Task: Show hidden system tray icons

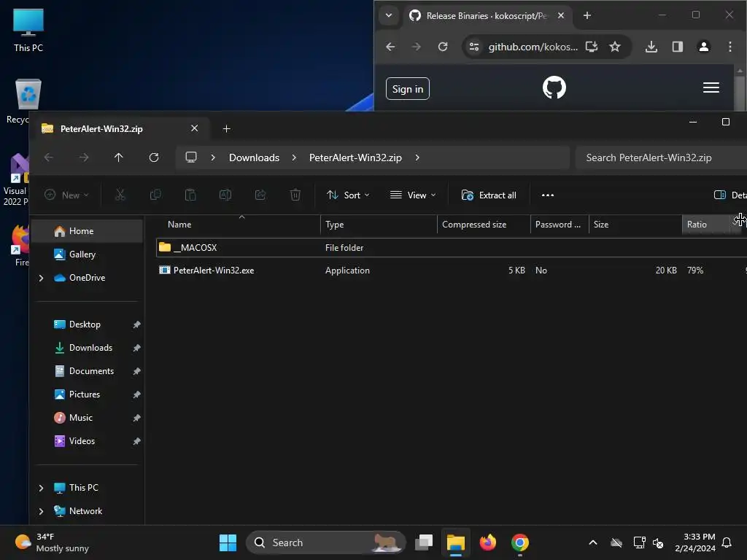Action: tap(592, 542)
